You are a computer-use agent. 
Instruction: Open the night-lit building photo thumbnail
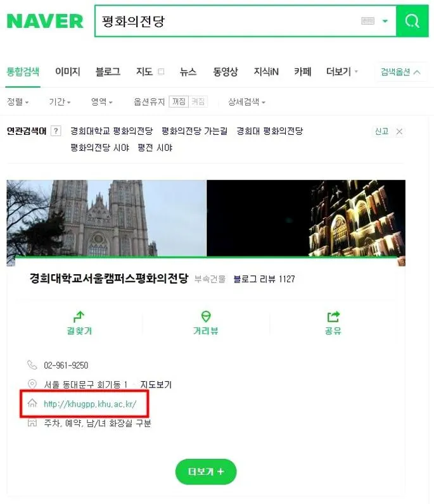click(x=306, y=218)
